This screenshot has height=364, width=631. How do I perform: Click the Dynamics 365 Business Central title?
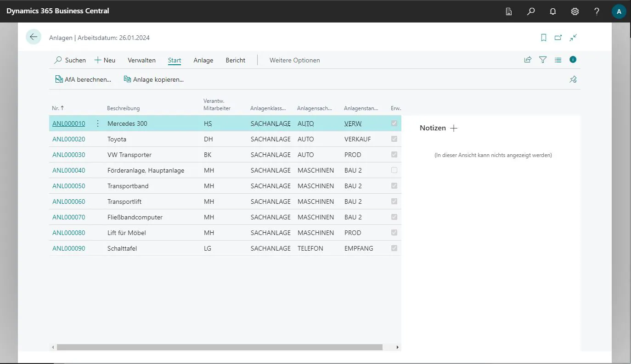pyautogui.click(x=58, y=11)
